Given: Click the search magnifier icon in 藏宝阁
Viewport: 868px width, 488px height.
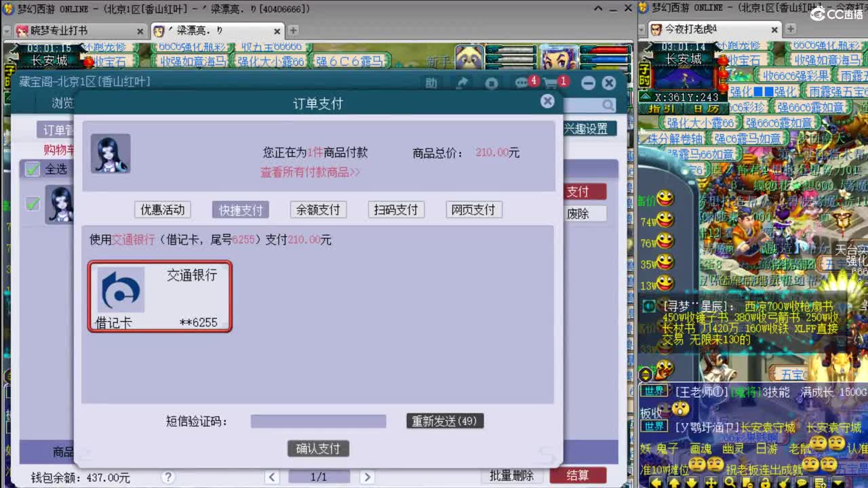Looking at the screenshot, I should pyautogui.click(x=608, y=105).
